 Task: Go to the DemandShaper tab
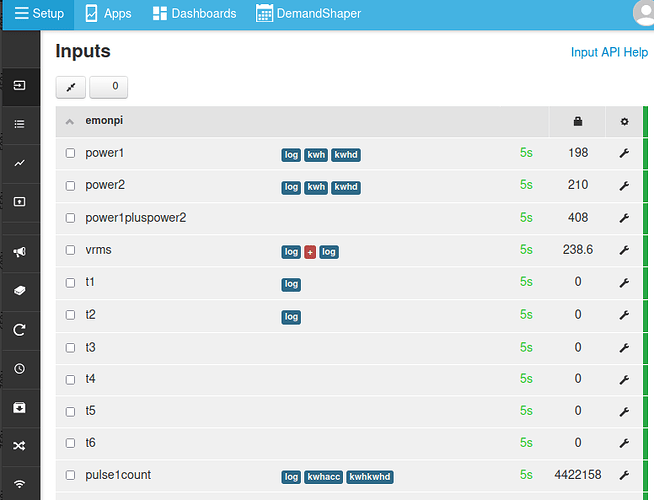pyautogui.click(x=308, y=14)
